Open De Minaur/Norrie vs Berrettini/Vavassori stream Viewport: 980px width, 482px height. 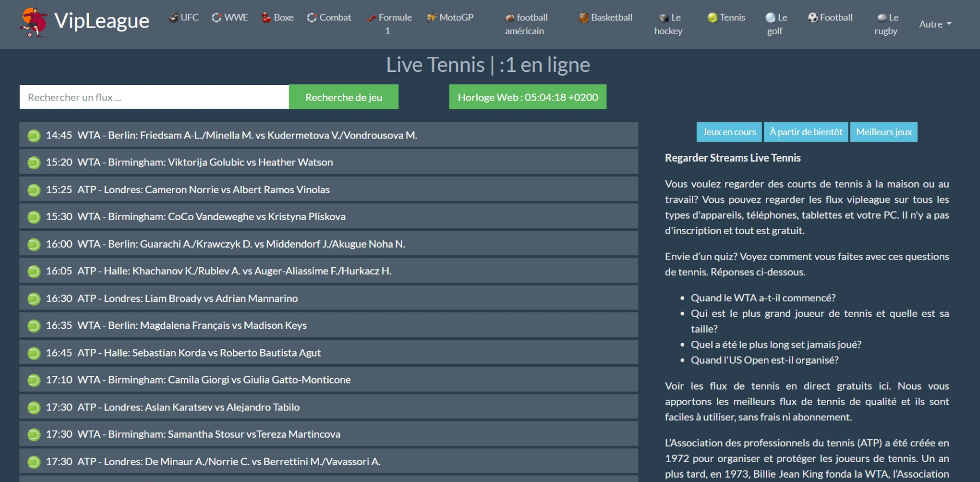click(329, 461)
